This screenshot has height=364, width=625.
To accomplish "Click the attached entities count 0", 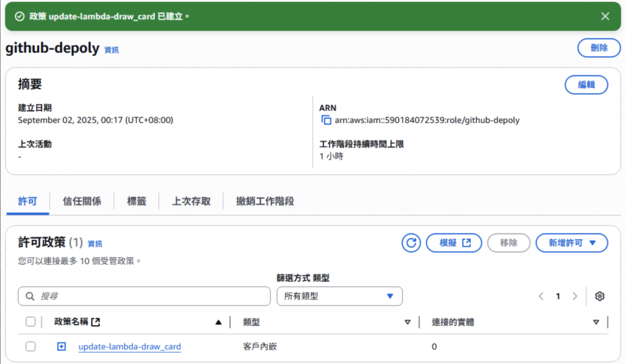I will click(434, 347).
